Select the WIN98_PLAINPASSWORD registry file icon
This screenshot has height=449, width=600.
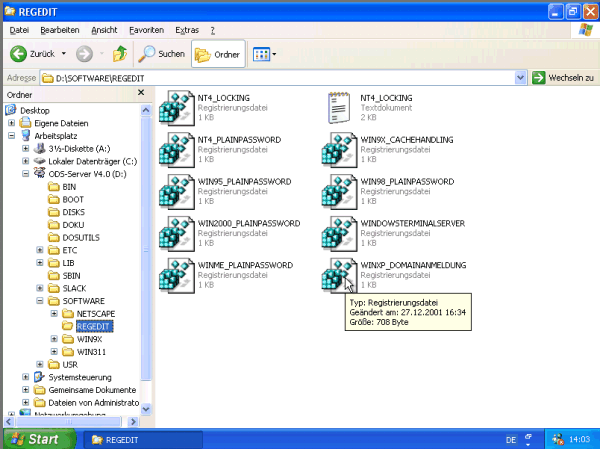(x=339, y=191)
